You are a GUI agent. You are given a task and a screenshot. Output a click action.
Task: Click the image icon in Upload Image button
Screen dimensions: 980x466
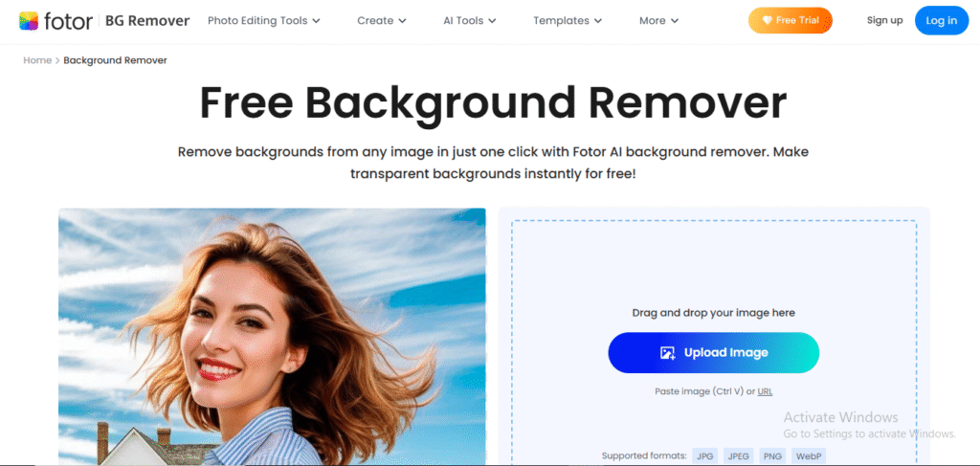667,353
